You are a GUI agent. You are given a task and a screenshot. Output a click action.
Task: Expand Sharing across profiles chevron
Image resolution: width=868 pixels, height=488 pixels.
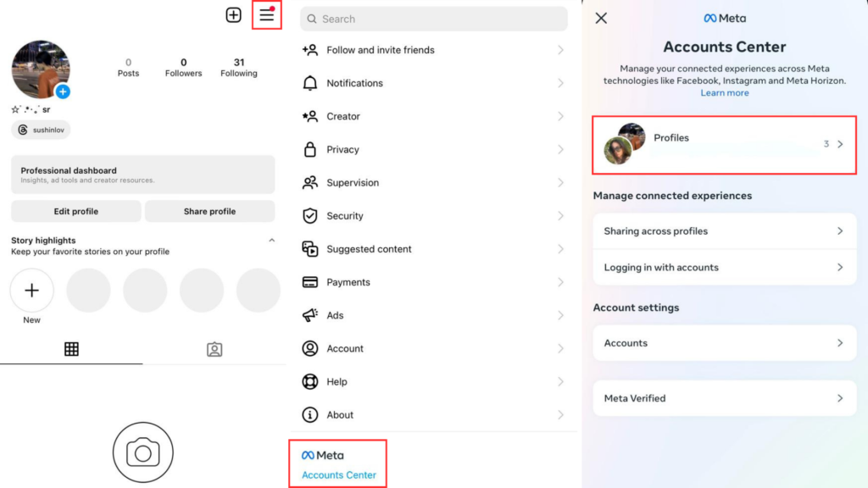point(840,231)
